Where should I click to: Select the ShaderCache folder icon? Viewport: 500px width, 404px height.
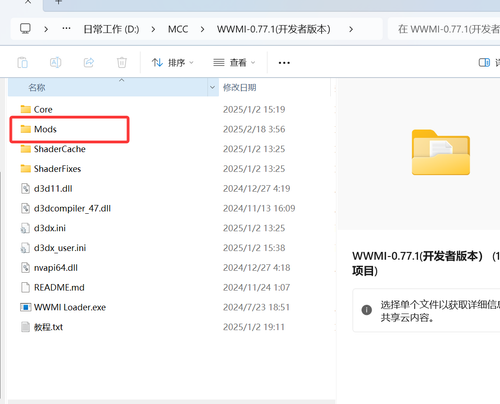point(26,149)
